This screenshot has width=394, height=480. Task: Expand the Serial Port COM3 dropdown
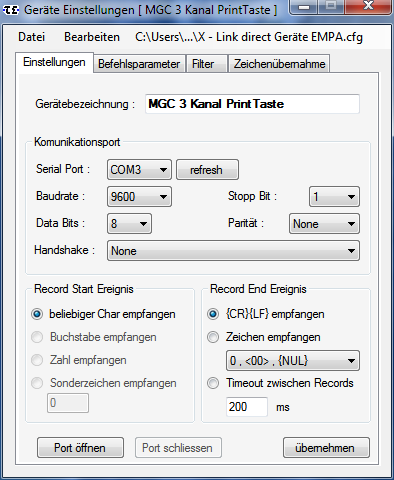click(139, 170)
